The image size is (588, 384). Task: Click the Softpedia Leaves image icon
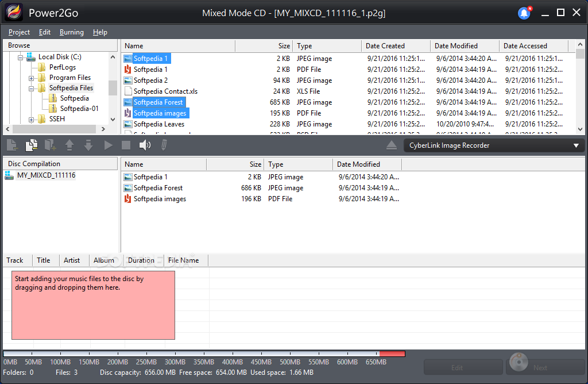[128, 124]
